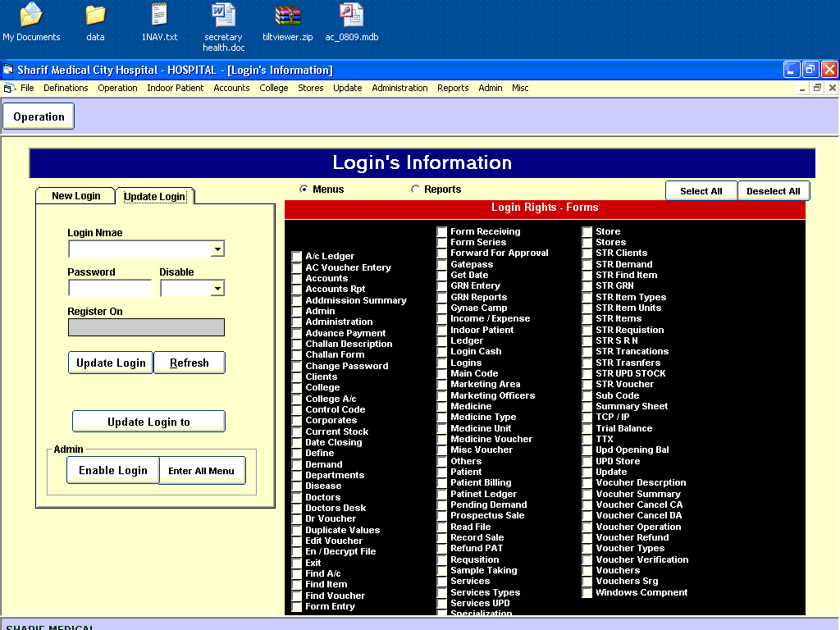
Task: Check the Stores rights checkbox
Action: pyautogui.click(x=587, y=242)
